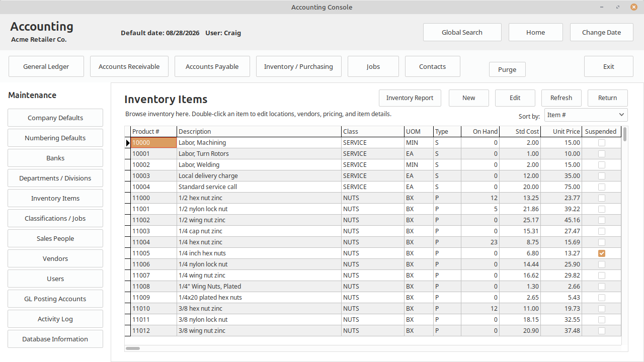Go to Home screen
Viewport: 644px width, 362px height.
[x=536, y=32]
